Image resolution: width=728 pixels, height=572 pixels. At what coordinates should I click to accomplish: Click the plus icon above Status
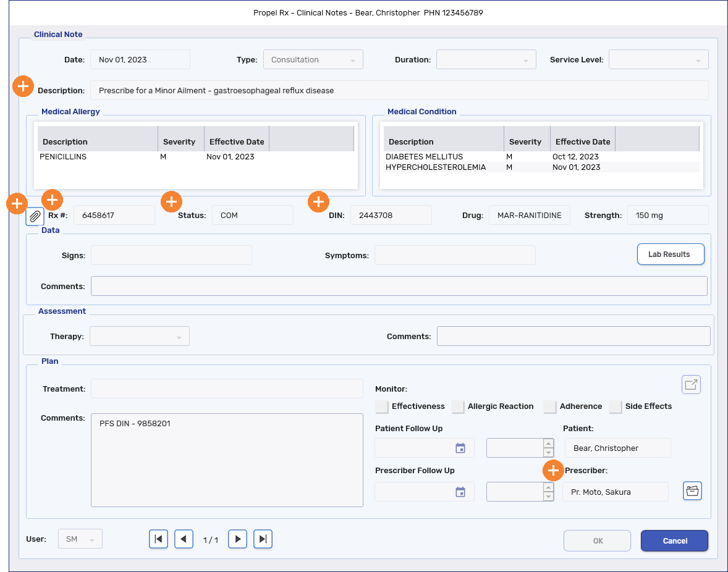171,201
